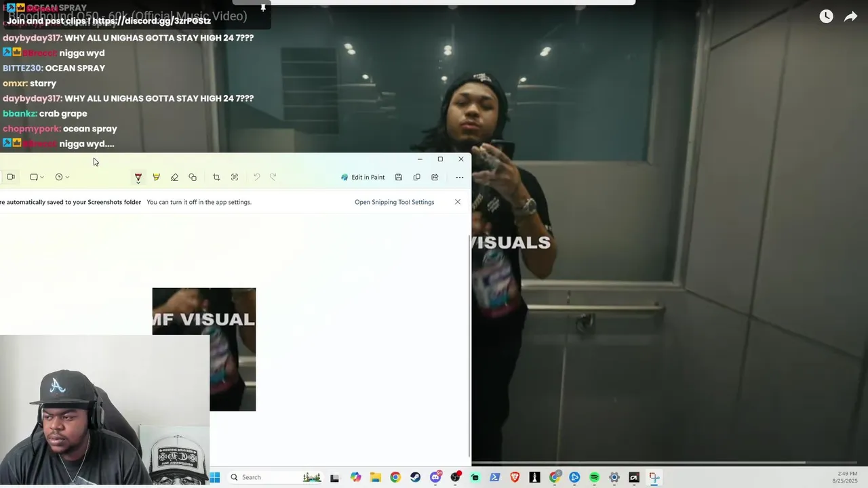Viewport: 868px width, 488px height.
Task: Select the red ballpoint pen tool
Action: point(138,177)
